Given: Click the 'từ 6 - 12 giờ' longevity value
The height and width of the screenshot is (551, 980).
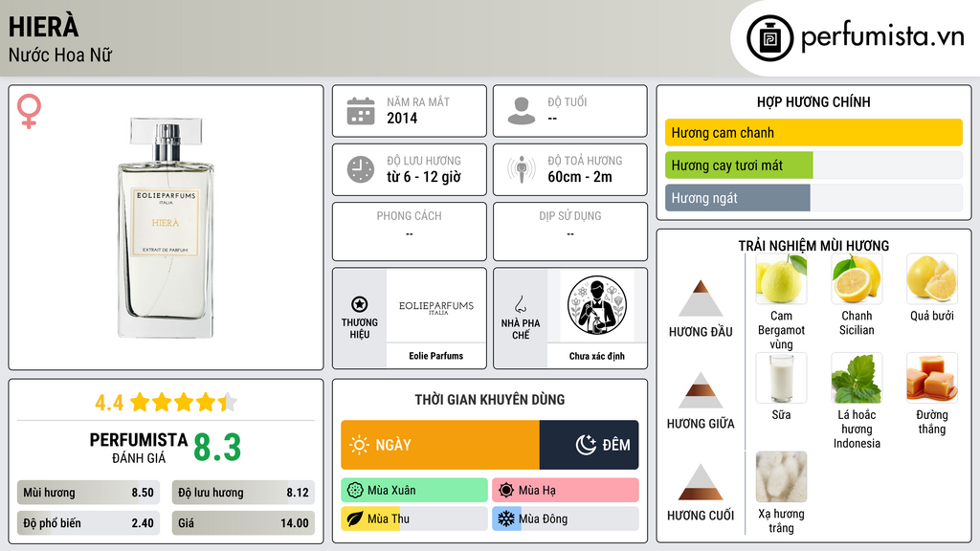Looking at the screenshot, I should click(424, 177).
